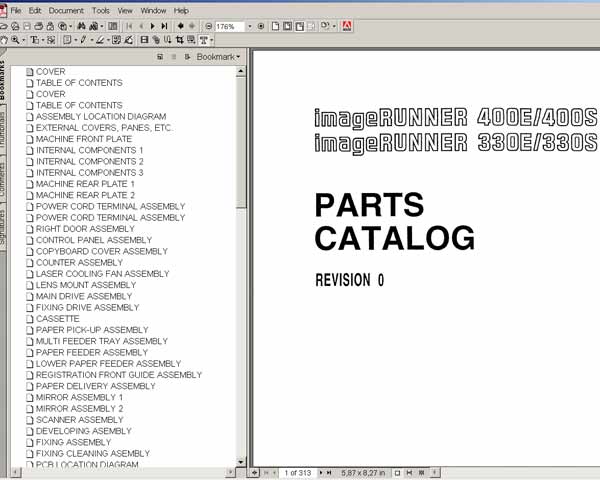Open the Document menu

tap(66, 11)
